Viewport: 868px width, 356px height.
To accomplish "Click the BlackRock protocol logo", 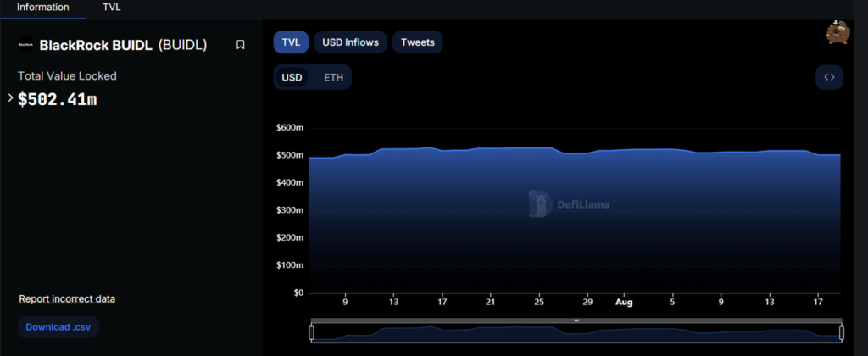I will point(26,45).
